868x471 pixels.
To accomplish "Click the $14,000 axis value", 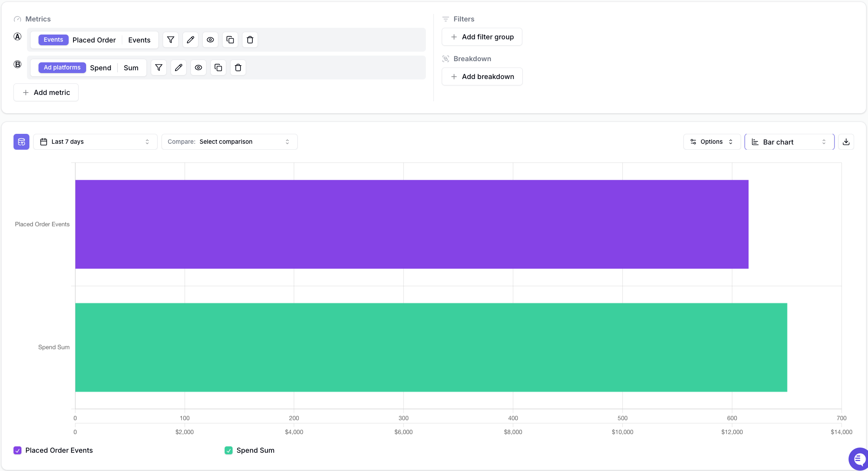I will (x=841, y=432).
